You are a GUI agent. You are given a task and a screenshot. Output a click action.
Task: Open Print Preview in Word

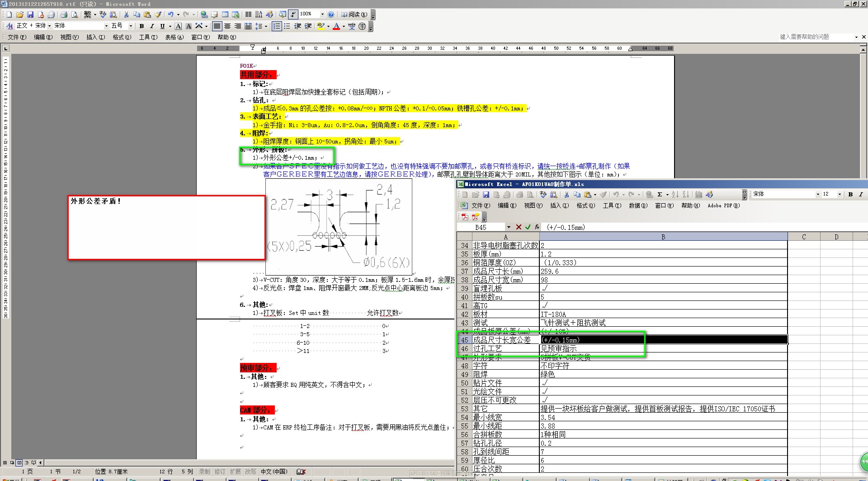[x=75, y=14]
